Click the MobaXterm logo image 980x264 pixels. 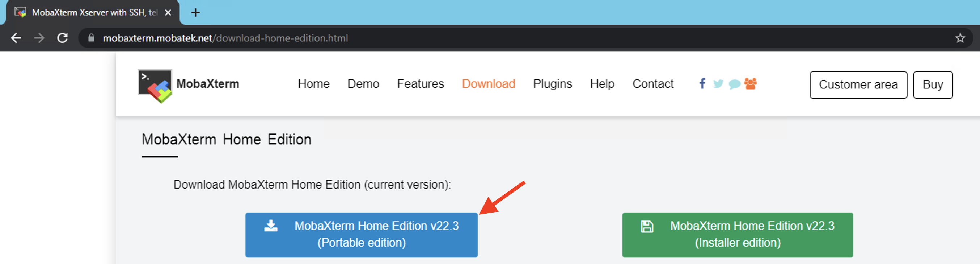[x=155, y=86]
